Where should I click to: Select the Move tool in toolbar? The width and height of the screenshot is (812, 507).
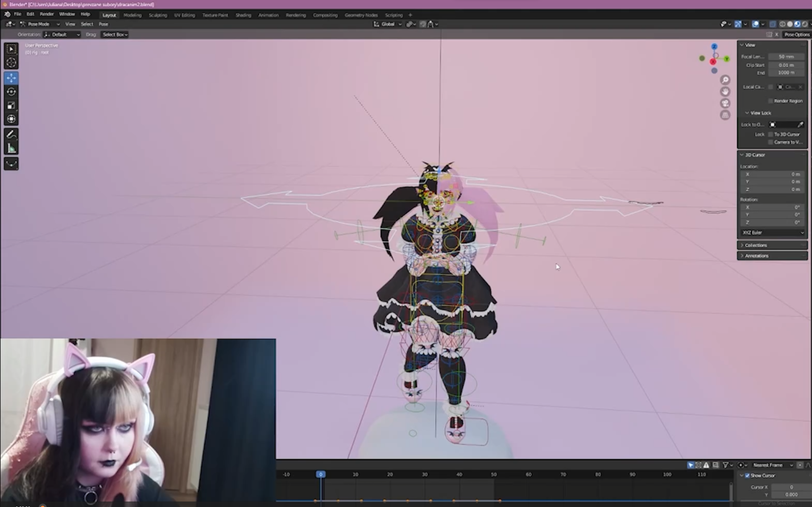11,78
